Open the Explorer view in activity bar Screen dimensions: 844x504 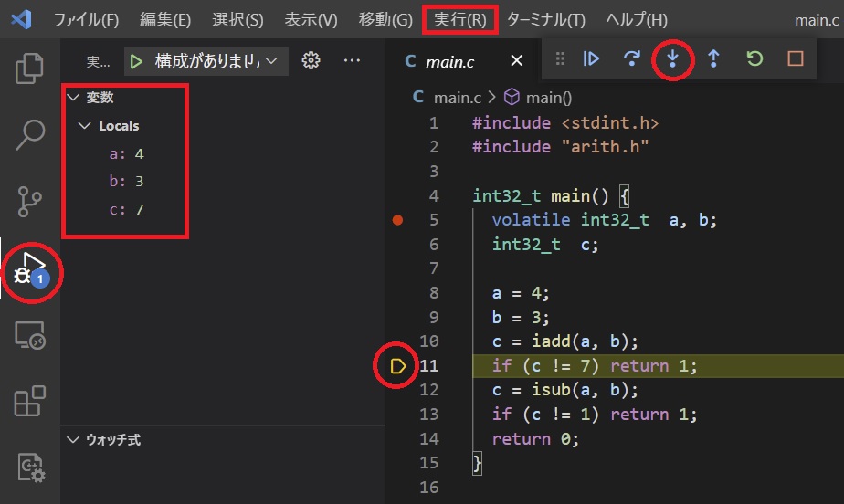pyautogui.click(x=29, y=68)
